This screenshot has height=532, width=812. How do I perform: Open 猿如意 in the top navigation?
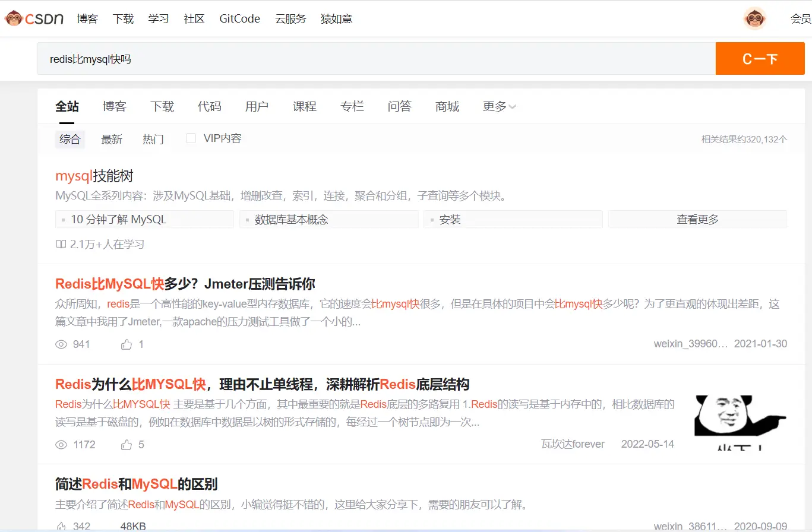(x=337, y=18)
